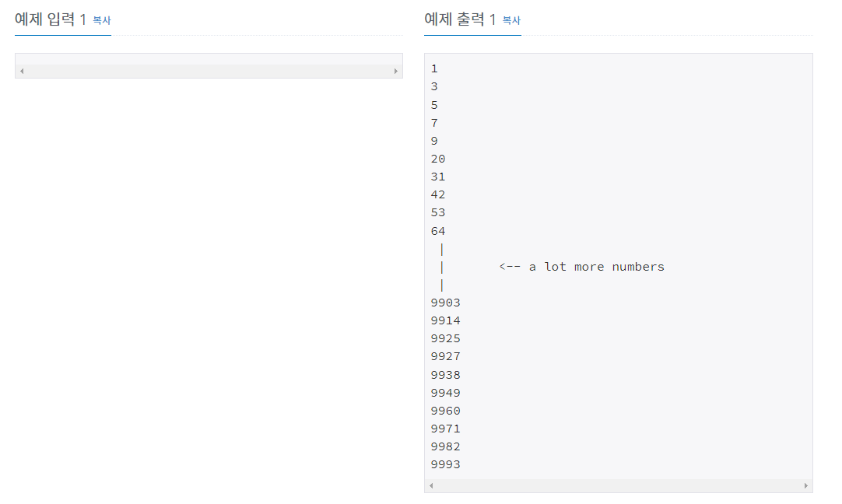Copy sample input 1 via 복사 link
This screenshot has width=842, height=504.
101,20
